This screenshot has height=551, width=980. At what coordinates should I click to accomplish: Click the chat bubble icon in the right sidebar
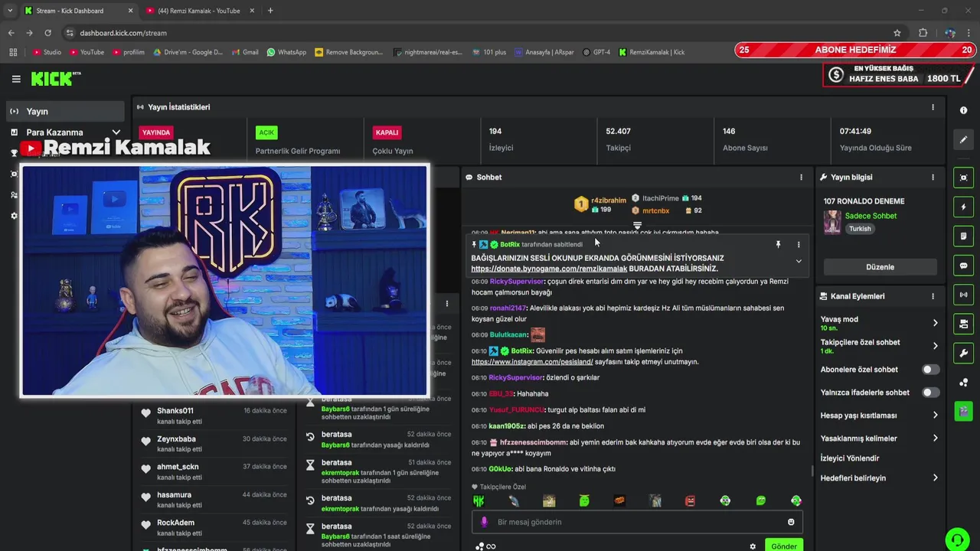click(963, 266)
